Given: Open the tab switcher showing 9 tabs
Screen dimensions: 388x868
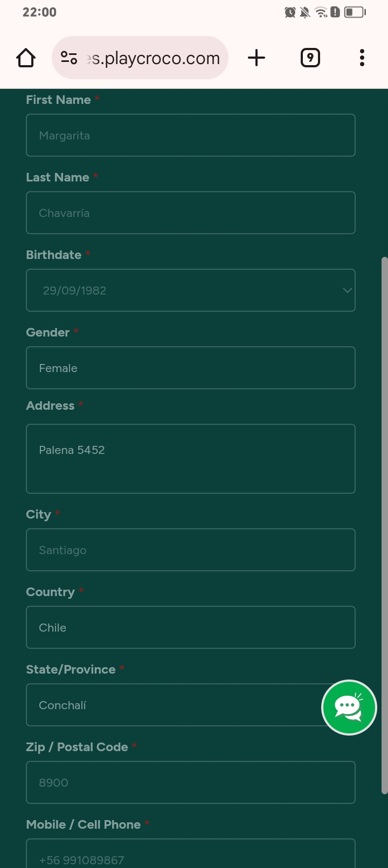Looking at the screenshot, I should click(x=310, y=58).
